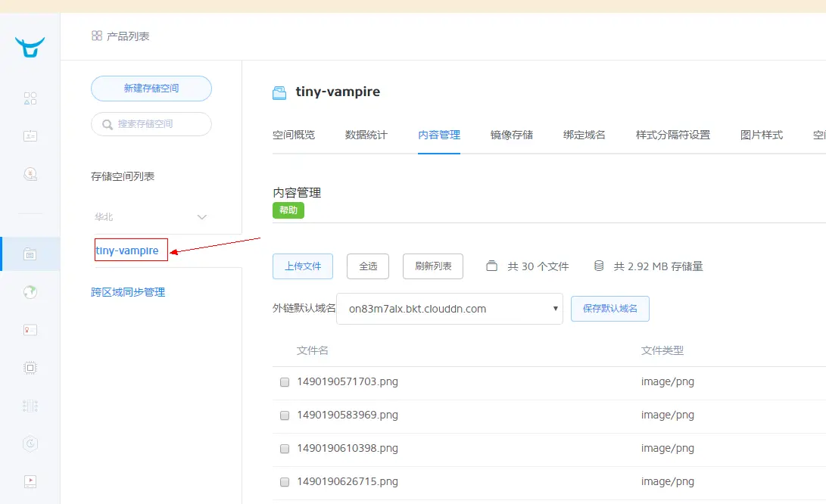The height and width of the screenshot is (504, 826).
Task: Tick checkbox for 1490190583969.png
Action: click(285, 415)
